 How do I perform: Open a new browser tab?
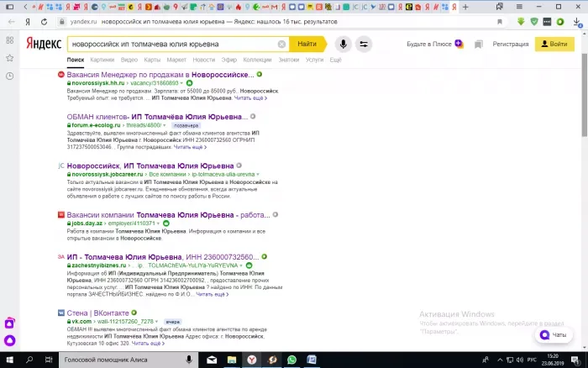[465, 7]
